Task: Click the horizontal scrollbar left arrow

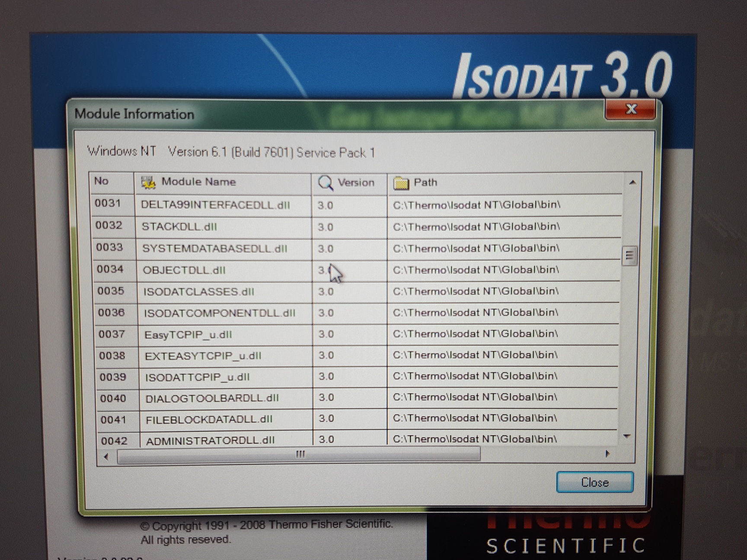Action: (106, 456)
